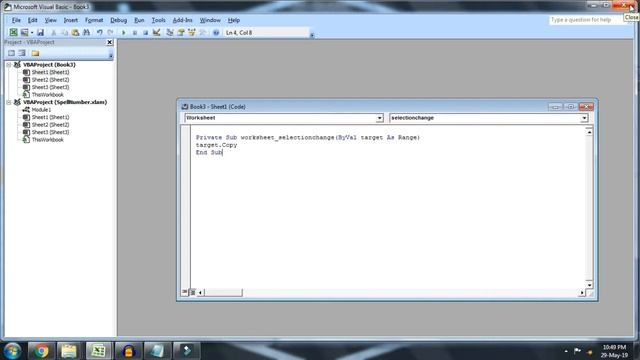The width and height of the screenshot is (640, 360).
Task: Select ThisWorkbook under SpellNumber.xlam project
Action: click(x=47, y=140)
